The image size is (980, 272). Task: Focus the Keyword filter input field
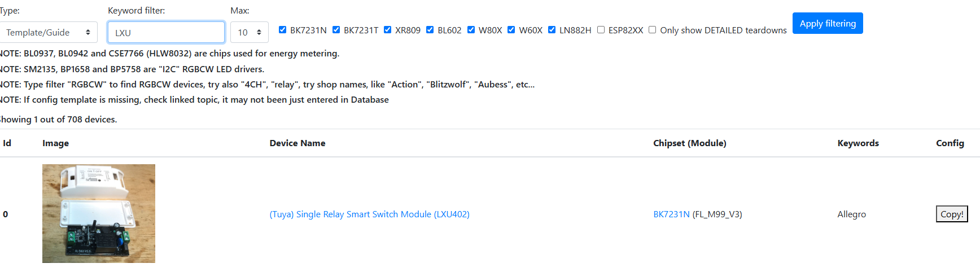tap(166, 32)
